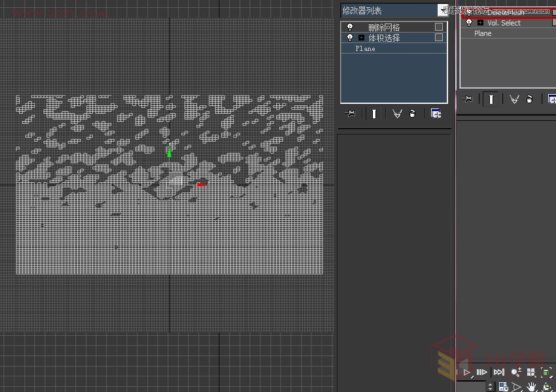Viewport: 556px width, 392px height.
Task: Click the Make Unique icon
Action: tap(398, 113)
